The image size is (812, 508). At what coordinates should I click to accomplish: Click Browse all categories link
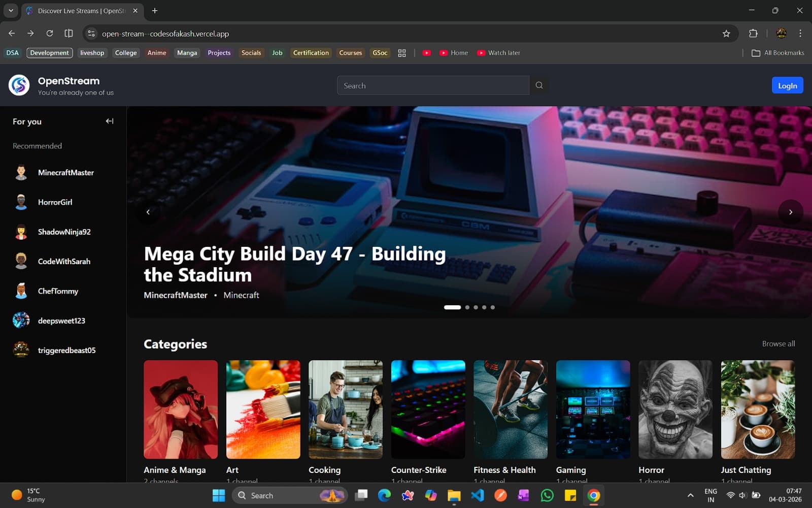click(x=779, y=344)
